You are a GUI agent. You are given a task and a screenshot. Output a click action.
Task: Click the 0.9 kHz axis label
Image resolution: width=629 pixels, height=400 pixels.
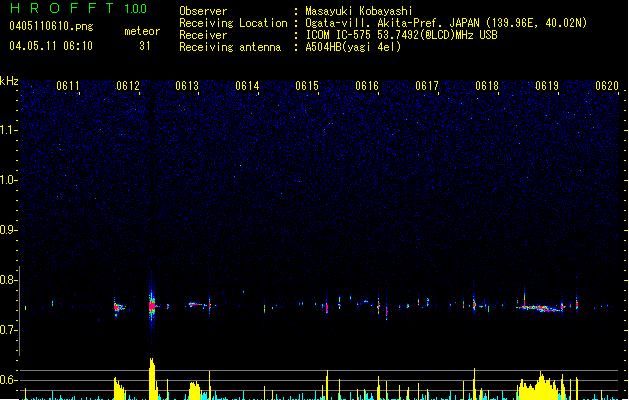9,230
